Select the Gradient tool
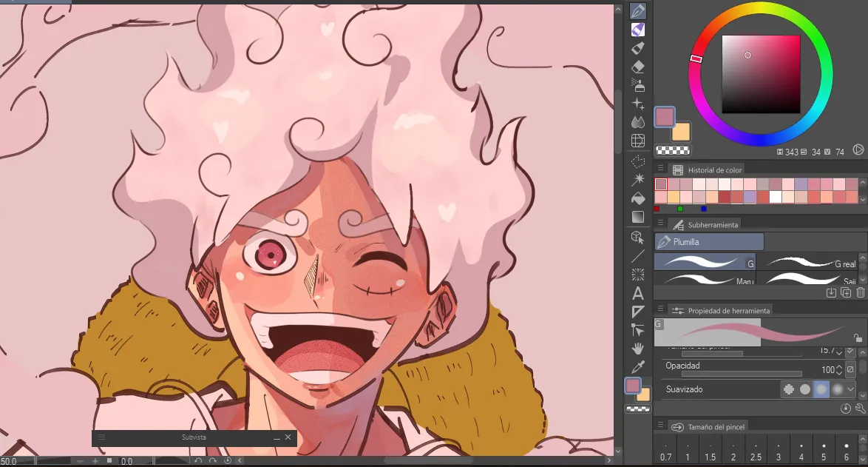Image resolution: width=868 pixels, height=467 pixels. click(638, 217)
